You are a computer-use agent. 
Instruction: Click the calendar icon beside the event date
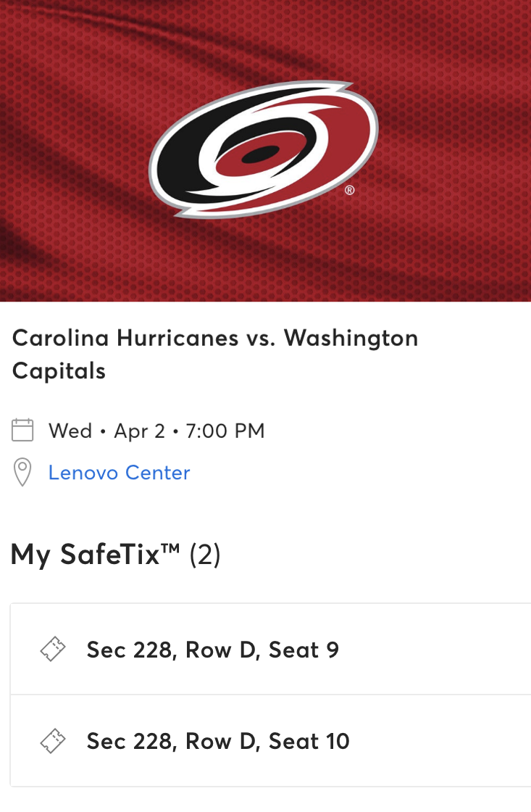click(22, 429)
